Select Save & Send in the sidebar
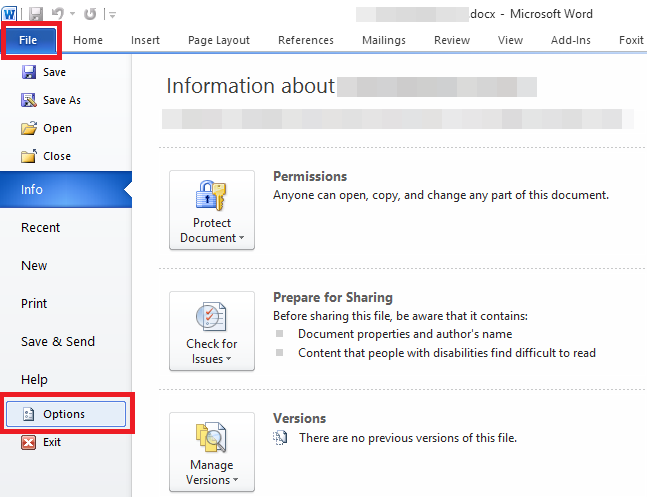647x497 pixels. click(x=58, y=341)
